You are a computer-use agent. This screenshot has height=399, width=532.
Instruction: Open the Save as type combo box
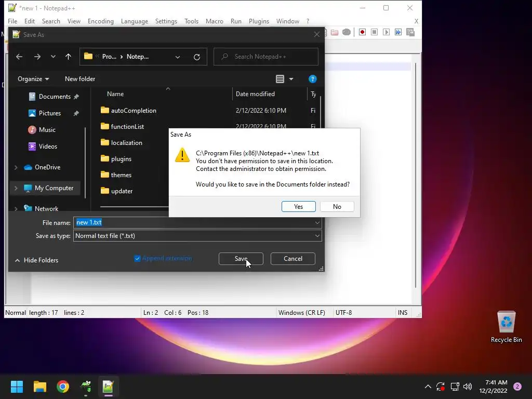click(197, 236)
